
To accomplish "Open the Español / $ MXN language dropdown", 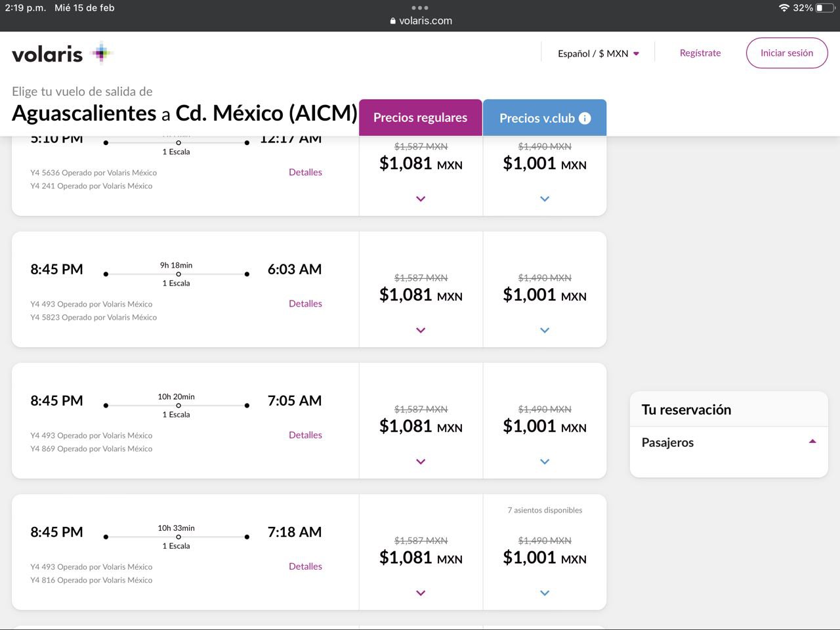I will click(x=598, y=54).
